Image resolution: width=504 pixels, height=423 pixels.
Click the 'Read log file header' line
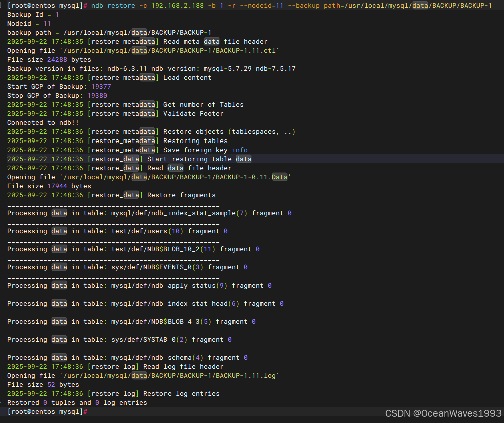click(x=115, y=366)
